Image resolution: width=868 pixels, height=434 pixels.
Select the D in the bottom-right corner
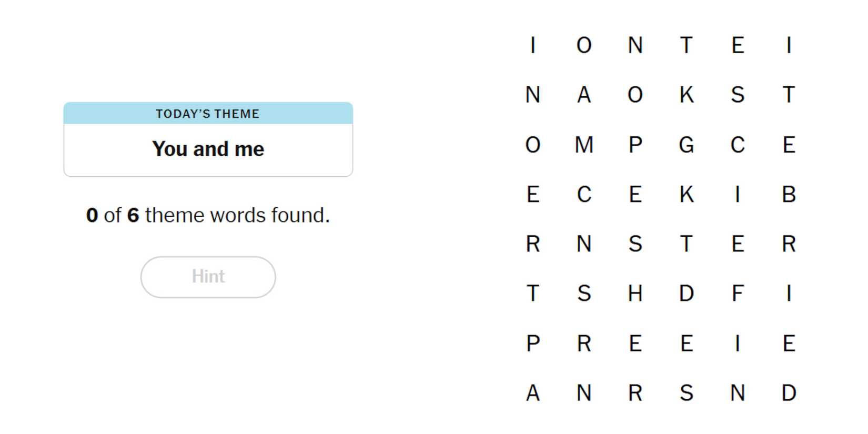(789, 393)
